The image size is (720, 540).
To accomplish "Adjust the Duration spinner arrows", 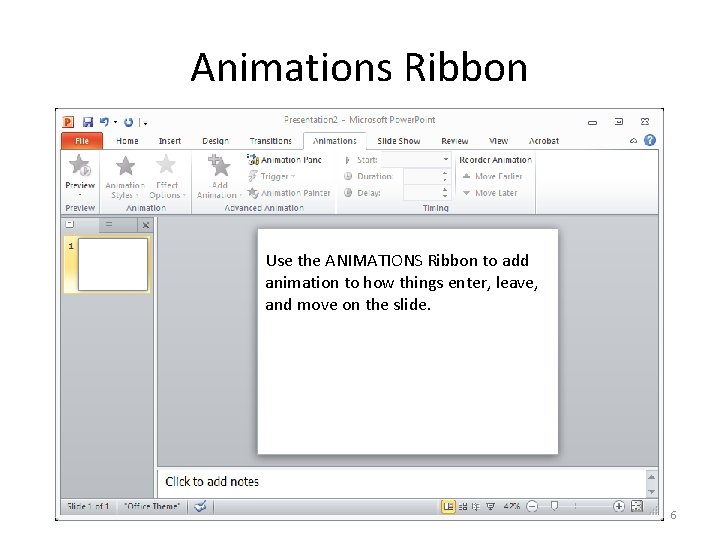I will (x=445, y=176).
